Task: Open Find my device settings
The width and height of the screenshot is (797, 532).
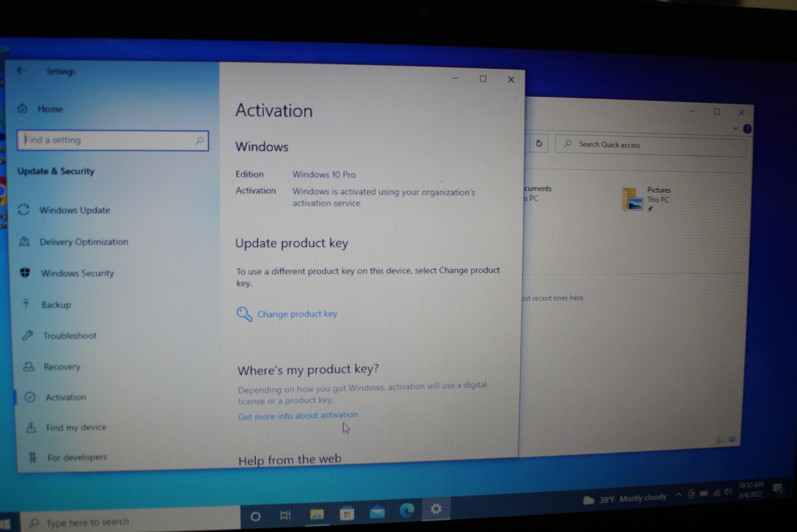Action: click(x=66, y=427)
